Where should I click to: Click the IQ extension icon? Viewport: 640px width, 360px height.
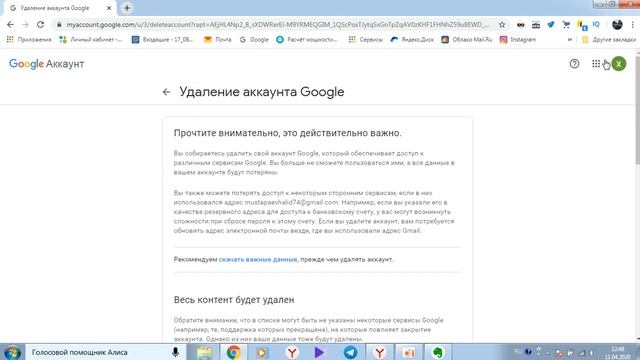point(596,24)
